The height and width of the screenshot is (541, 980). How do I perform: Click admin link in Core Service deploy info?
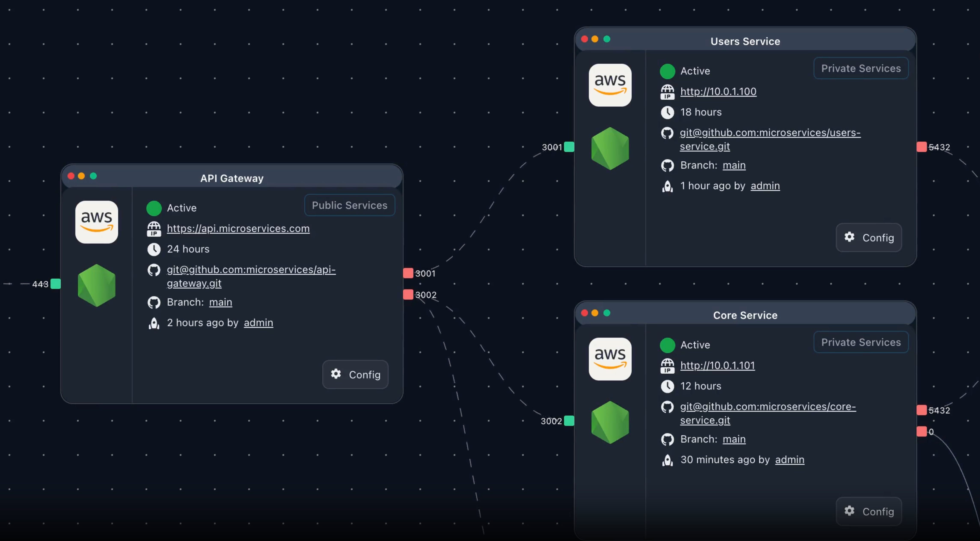point(789,460)
